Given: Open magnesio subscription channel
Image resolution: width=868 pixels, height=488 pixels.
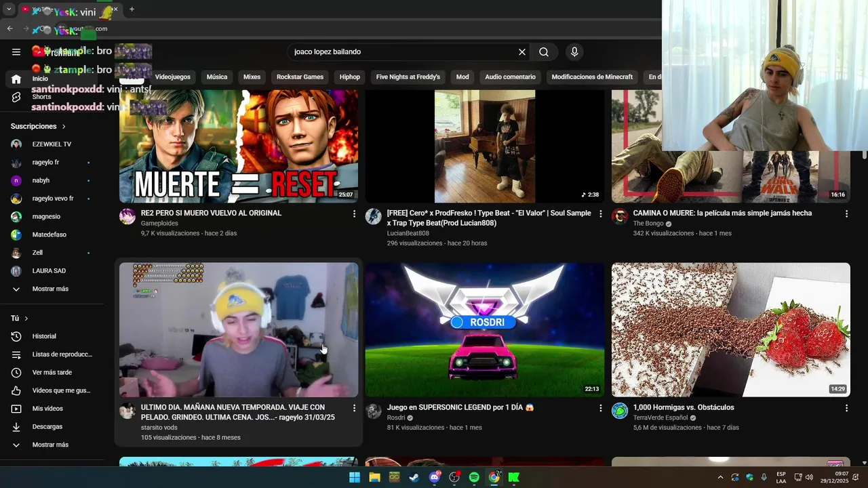Looking at the screenshot, I should point(52,217).
